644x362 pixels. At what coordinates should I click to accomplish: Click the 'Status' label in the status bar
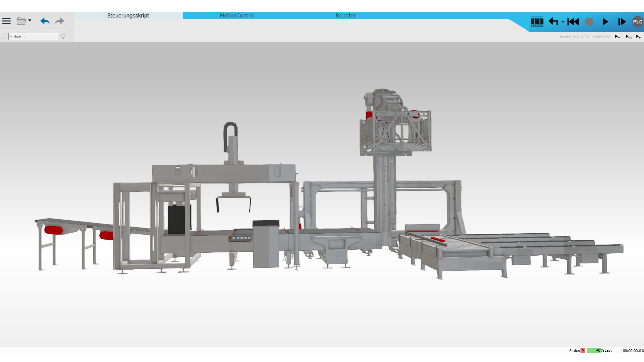pos(574,351)
